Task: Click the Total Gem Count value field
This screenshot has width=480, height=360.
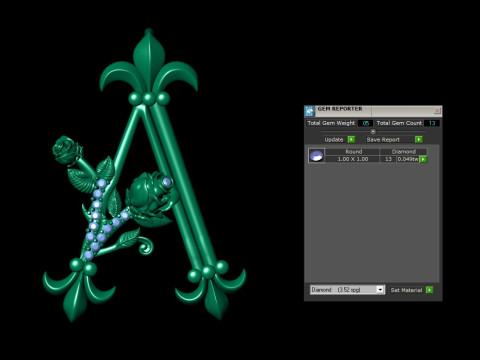Action: click(x=432, y=123)
